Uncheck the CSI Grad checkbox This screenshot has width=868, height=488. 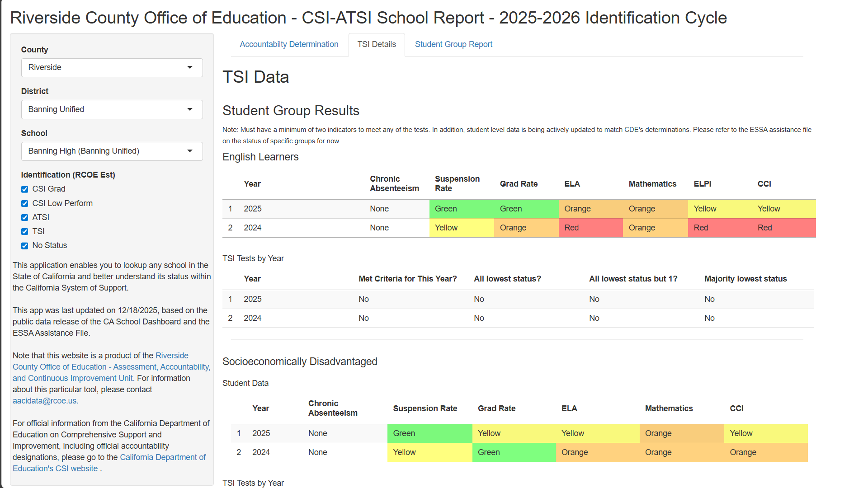[x=24, y=189]
